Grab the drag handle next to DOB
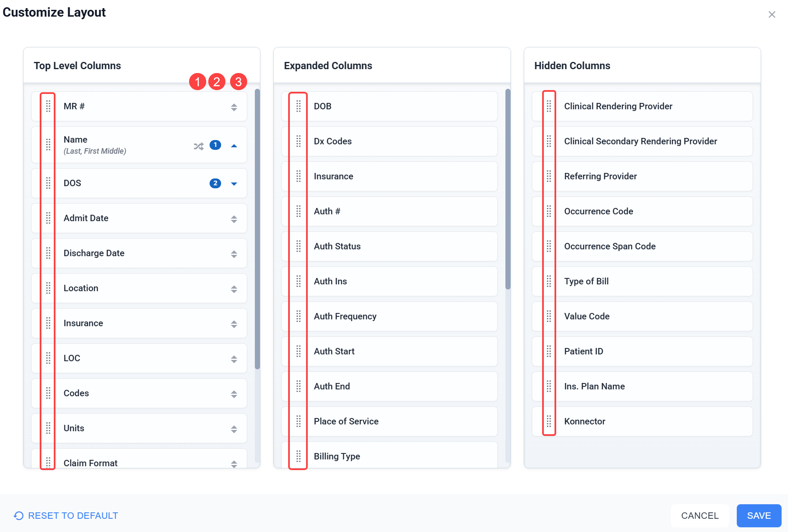This screenshot has height=532, width=788. (x=298, y=106)
